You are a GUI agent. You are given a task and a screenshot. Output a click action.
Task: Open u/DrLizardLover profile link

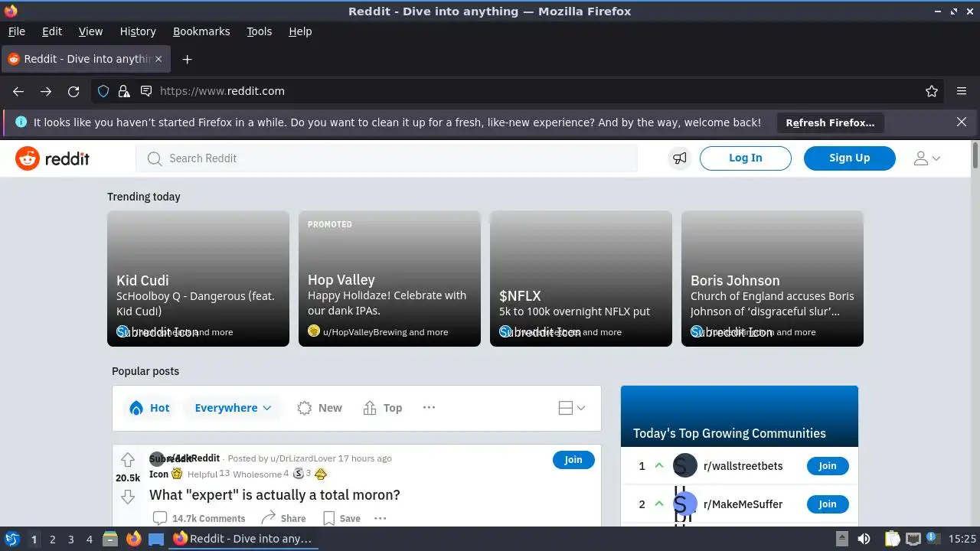(x=302, y=458)
